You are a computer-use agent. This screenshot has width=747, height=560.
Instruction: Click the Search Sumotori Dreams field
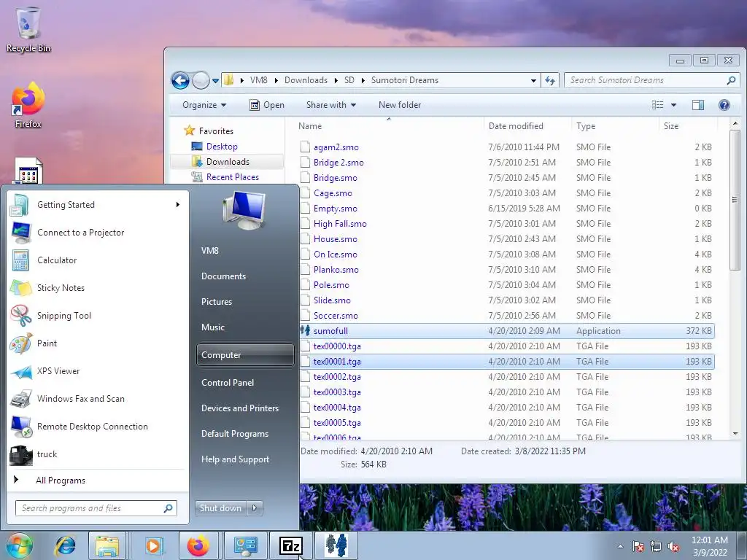coord(651,80)
